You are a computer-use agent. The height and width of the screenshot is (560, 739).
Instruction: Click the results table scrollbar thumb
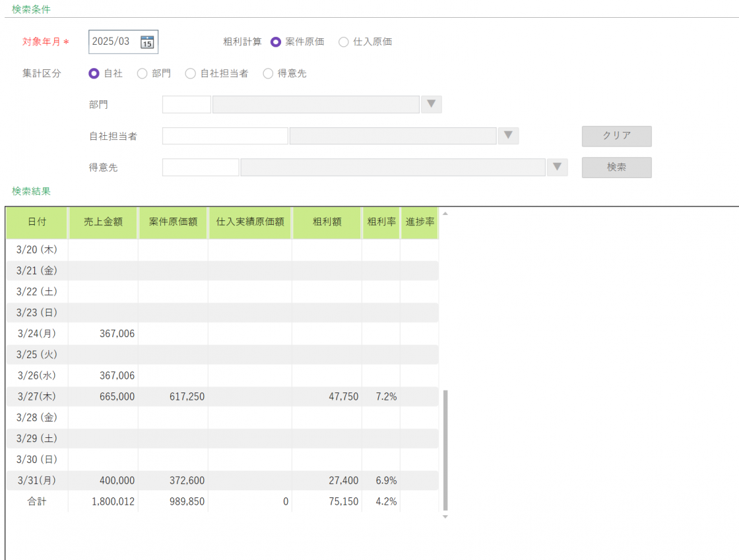445,449
